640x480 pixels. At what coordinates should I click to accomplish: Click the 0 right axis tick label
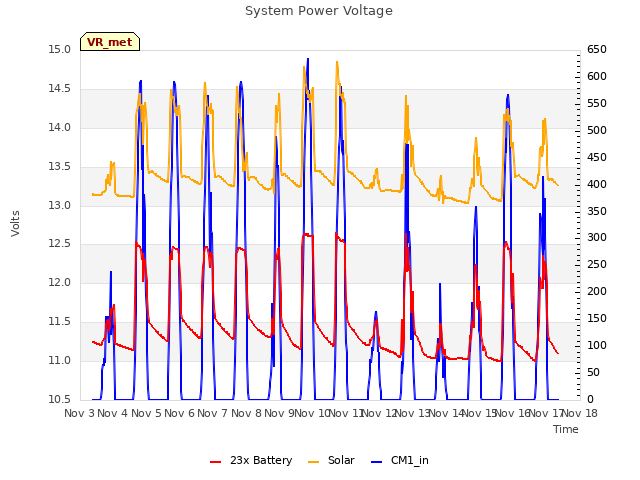point(590,399)
